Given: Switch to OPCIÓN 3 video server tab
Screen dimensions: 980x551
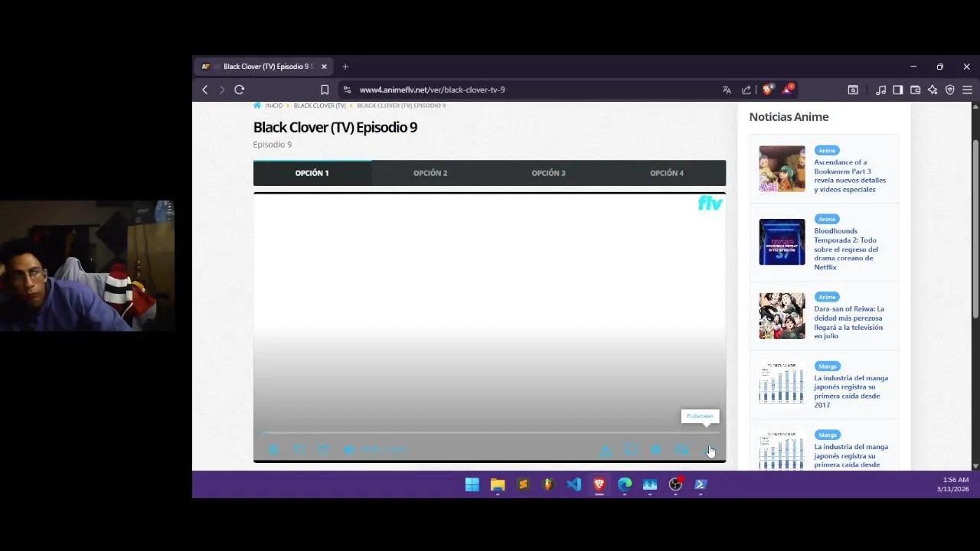Looking at the screenshot, I should pos(549,173).
